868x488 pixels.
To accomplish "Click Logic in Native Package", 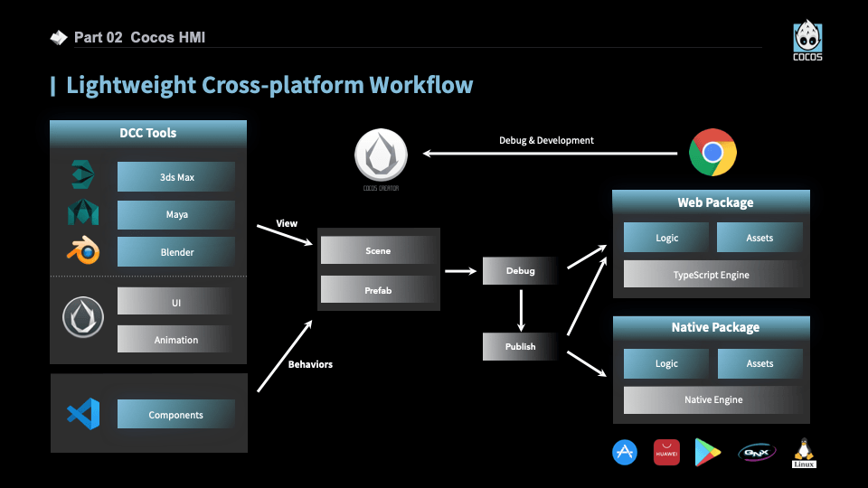I will 666,363.
